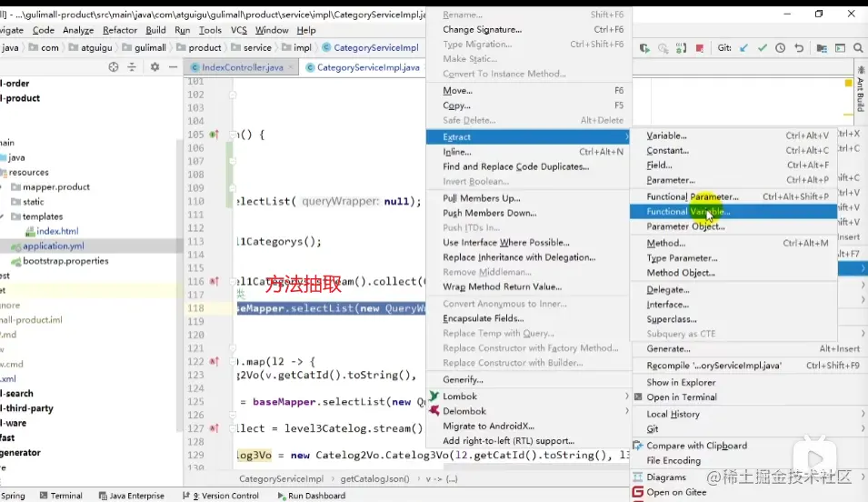Select Open on Gitee
Screen dimensions: 868x502
pyautogui.click(x=749, y=493)
